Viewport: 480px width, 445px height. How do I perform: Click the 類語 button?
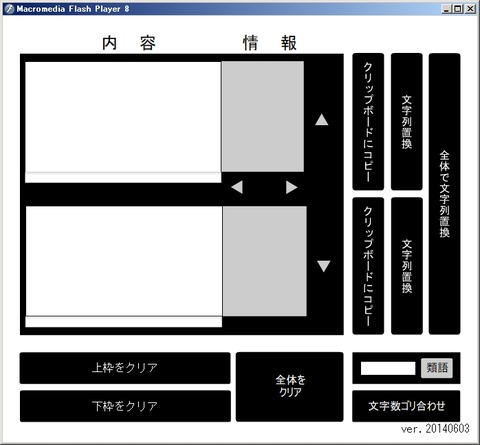coord(437,368)
